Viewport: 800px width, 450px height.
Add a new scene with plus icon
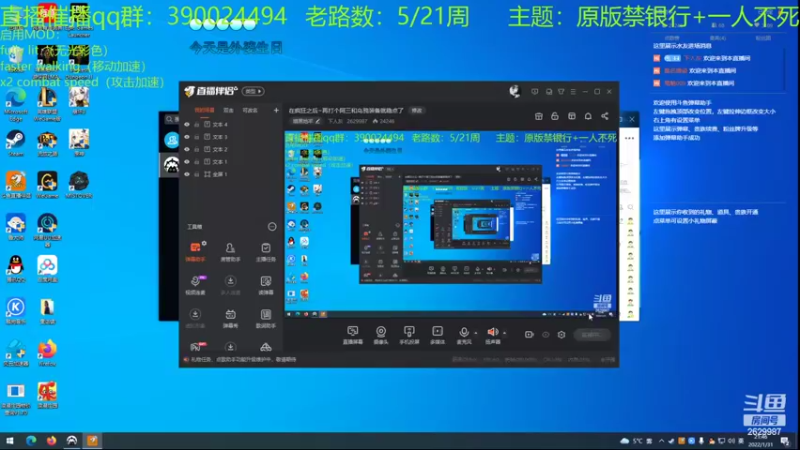tap(276, 110)
